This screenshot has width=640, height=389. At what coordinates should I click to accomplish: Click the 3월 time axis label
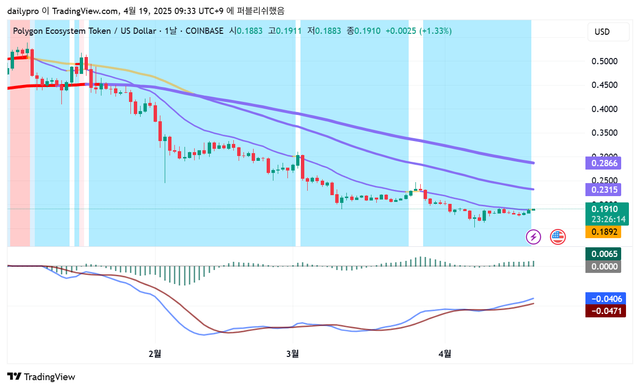292,354
